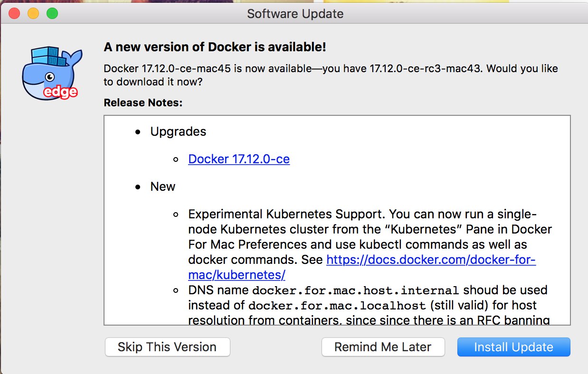The width and height of the screenshot is (588, 374).
Task: Click 'to download it now?' message text
Action: (x=153, y=82)
